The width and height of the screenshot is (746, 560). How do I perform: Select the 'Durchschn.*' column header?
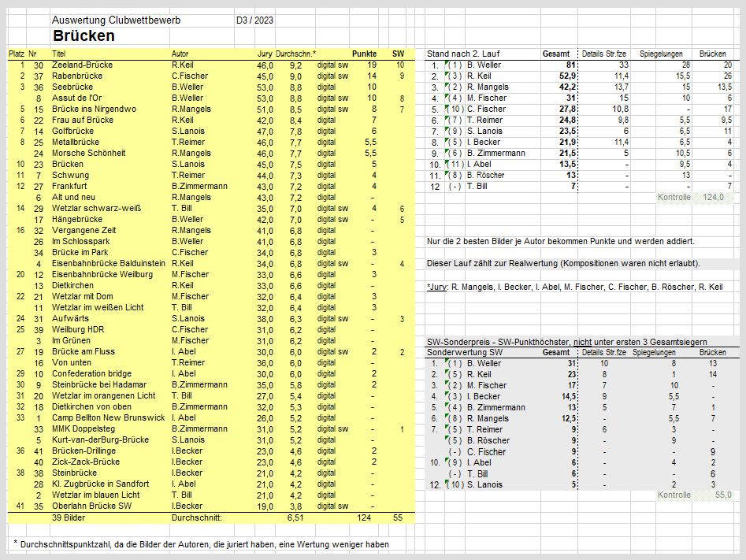coord(295,54)
